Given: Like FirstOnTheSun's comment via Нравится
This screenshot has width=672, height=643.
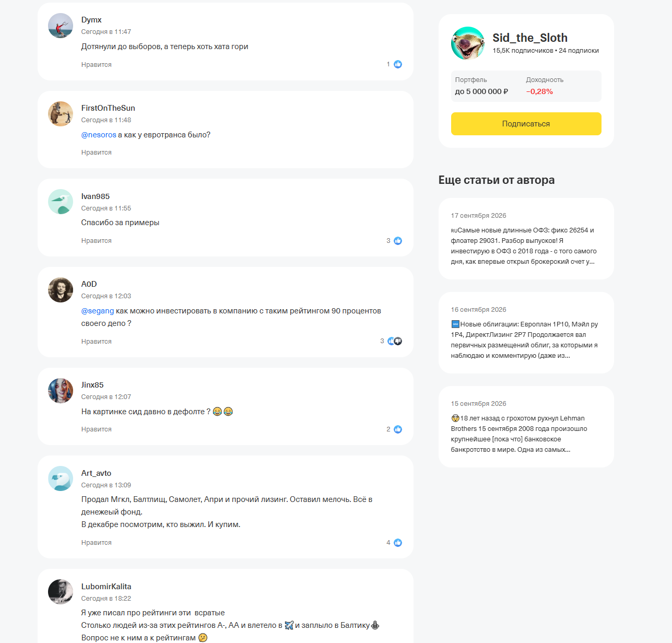Looking at the screenshot, I should [97, 153].
